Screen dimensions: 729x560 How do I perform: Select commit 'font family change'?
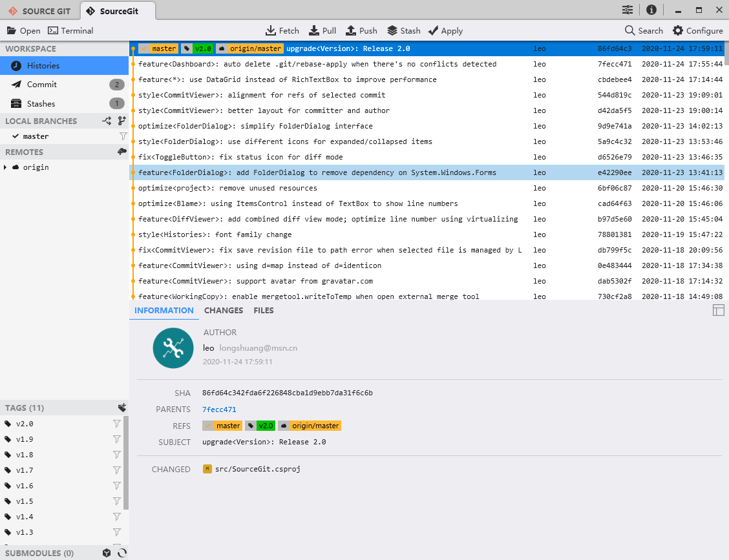pos(427,234)
